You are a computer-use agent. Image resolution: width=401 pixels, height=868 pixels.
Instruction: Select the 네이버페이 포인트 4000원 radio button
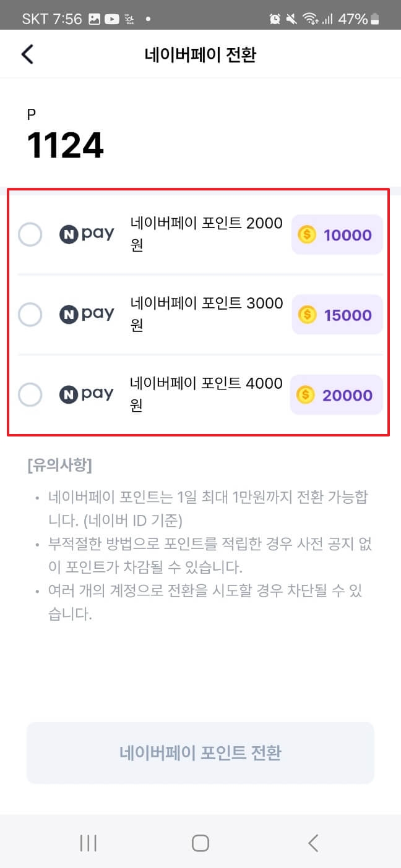[x=30, y=394]
